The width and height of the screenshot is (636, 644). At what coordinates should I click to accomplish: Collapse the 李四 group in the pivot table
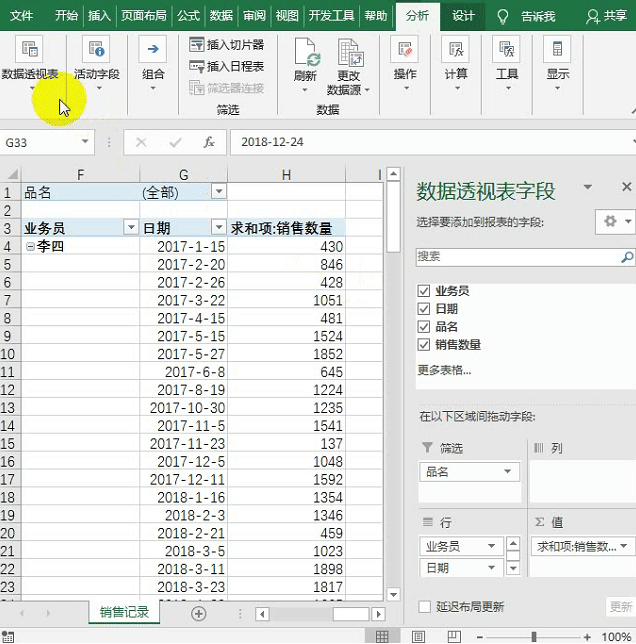[30, 246]
